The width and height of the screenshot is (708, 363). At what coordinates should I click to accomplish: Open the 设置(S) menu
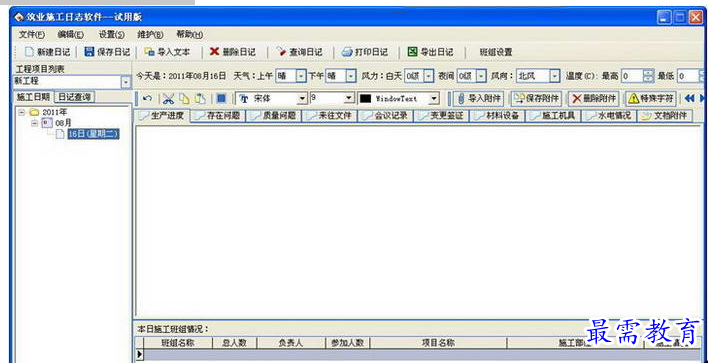(x=112, y=34)
